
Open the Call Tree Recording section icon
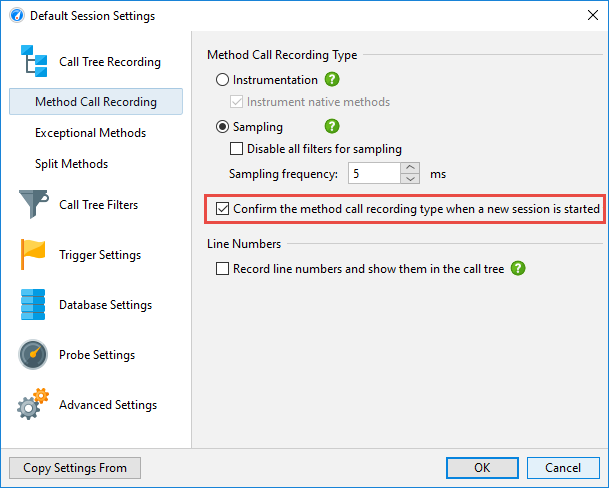(34, 61)
